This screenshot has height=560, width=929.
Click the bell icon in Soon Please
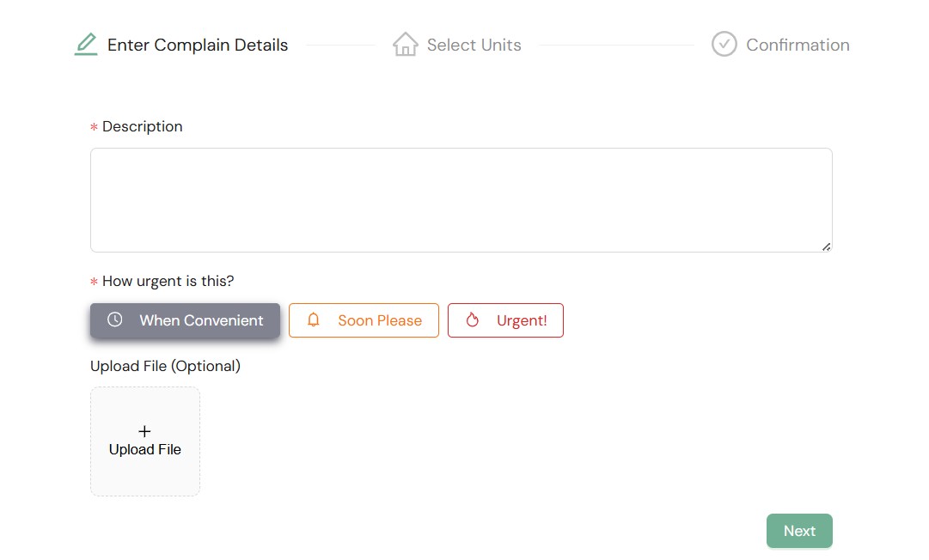coord(314,320)
